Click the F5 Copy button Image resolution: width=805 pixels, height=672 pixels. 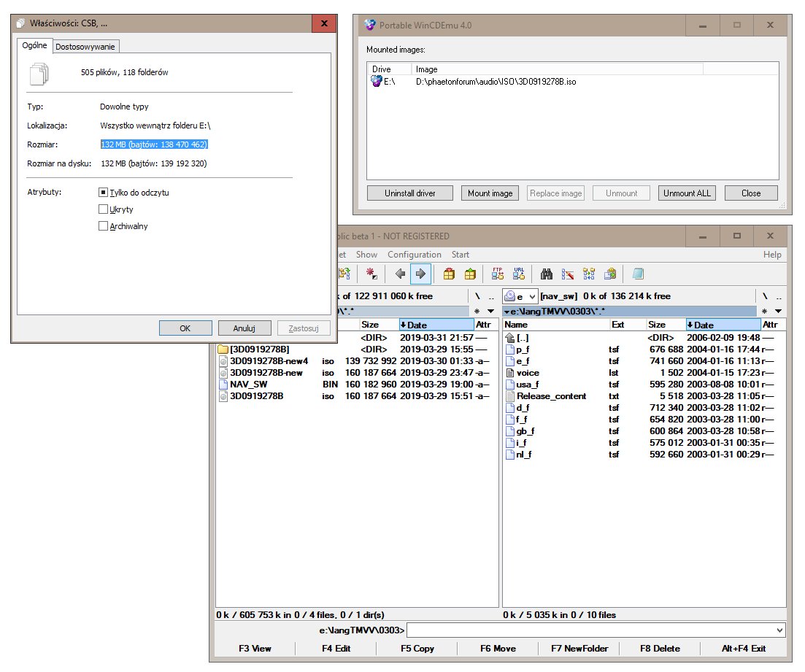coord(417,649)
